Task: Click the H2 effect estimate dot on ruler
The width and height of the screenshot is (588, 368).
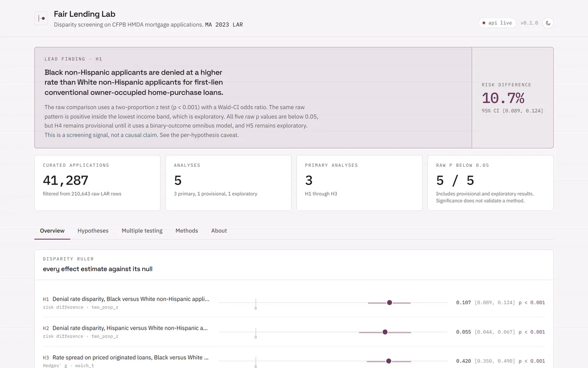Action: (385, 332)
